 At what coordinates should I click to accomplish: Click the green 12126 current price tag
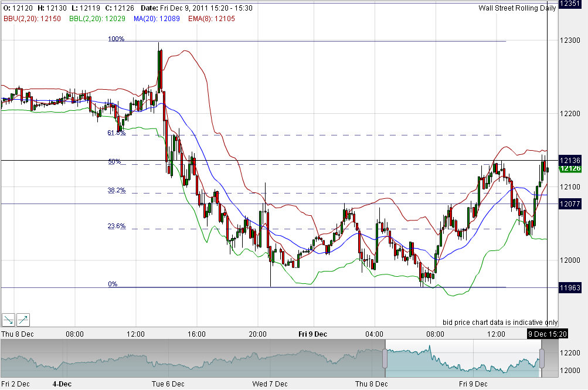[x=570, y=169]
